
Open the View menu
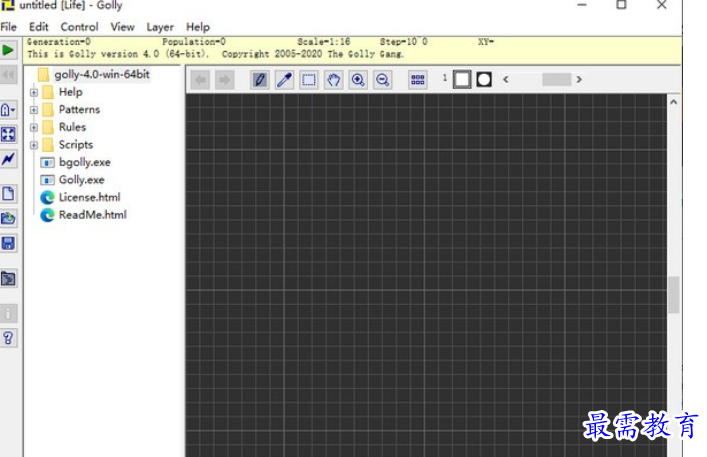tap(122, 27)
